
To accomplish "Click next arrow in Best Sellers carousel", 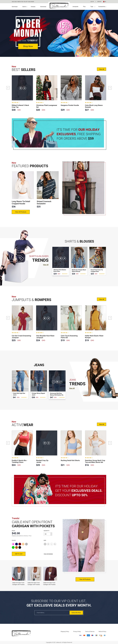I will click(110, 88).
